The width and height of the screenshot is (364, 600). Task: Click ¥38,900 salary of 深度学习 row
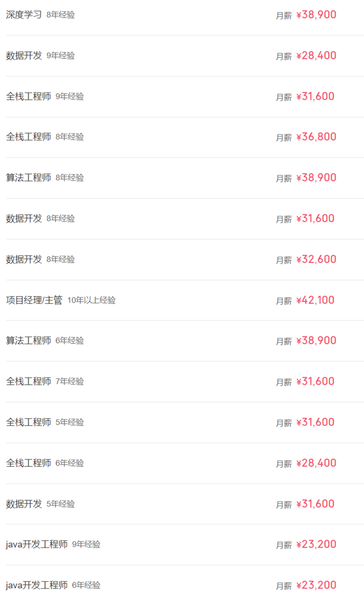click(x=316, y=15)
